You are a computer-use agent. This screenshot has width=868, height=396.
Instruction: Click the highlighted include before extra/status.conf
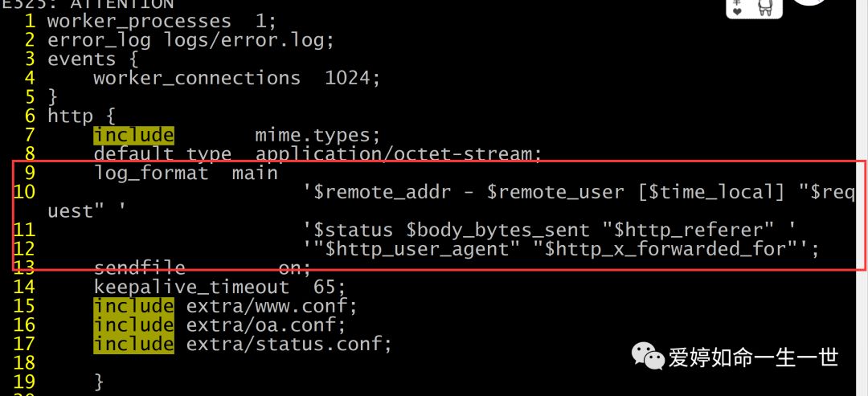pos(133,345)
